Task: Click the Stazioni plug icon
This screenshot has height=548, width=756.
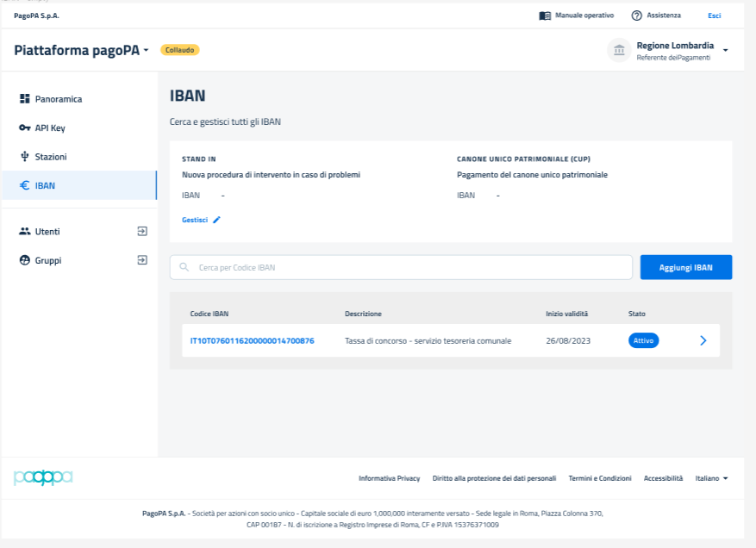Action: tap(24, 157)
